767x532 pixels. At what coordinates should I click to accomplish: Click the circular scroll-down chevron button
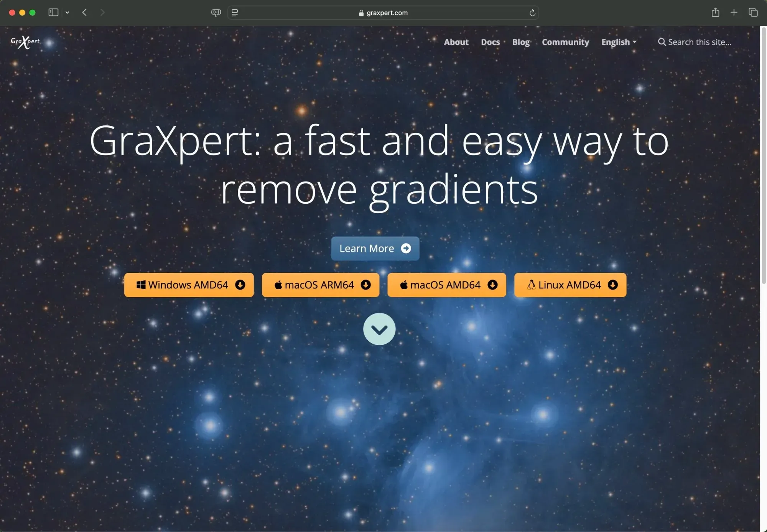pos(379,329)
